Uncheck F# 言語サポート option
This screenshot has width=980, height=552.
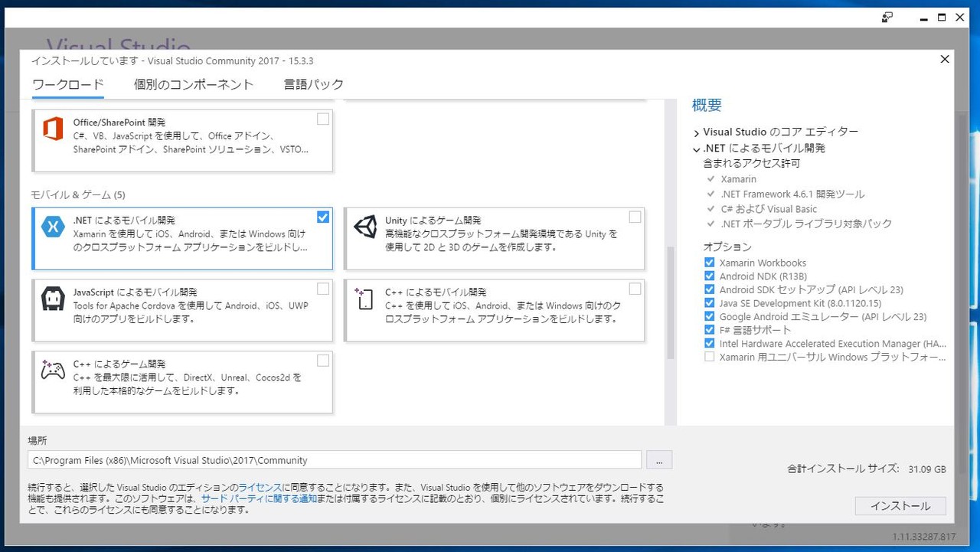709,330
